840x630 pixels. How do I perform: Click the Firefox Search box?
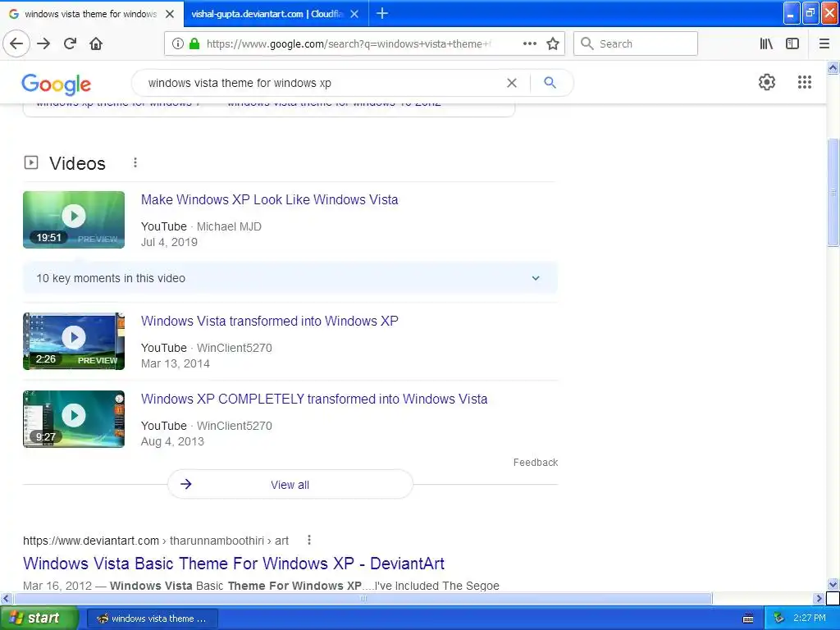point(636,43)
